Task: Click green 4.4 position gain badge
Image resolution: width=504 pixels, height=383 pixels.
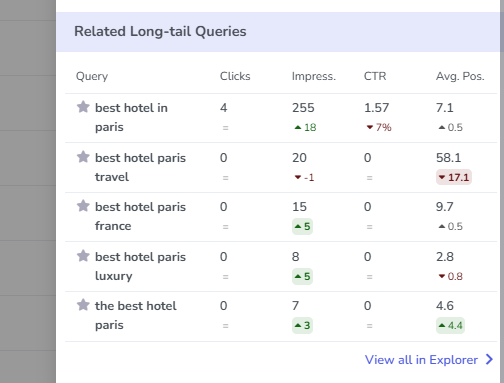Action: (450, 325)
